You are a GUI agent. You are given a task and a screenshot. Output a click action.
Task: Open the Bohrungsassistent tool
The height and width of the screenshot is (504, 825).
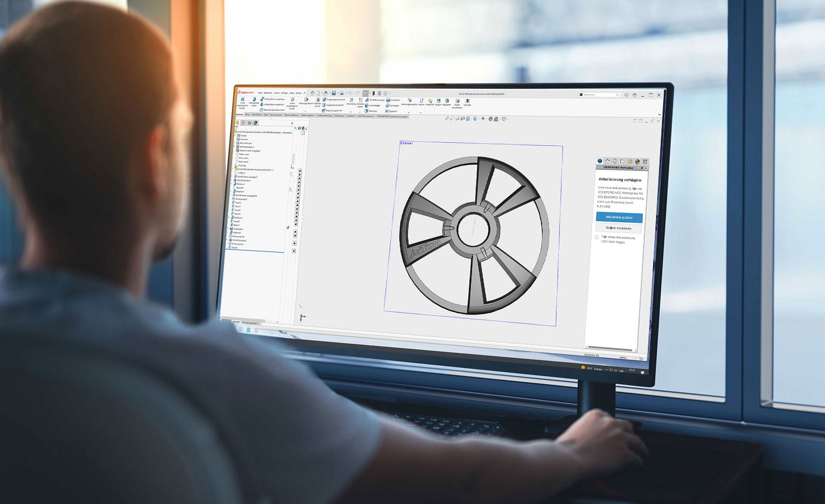click(x=306, y=101)
